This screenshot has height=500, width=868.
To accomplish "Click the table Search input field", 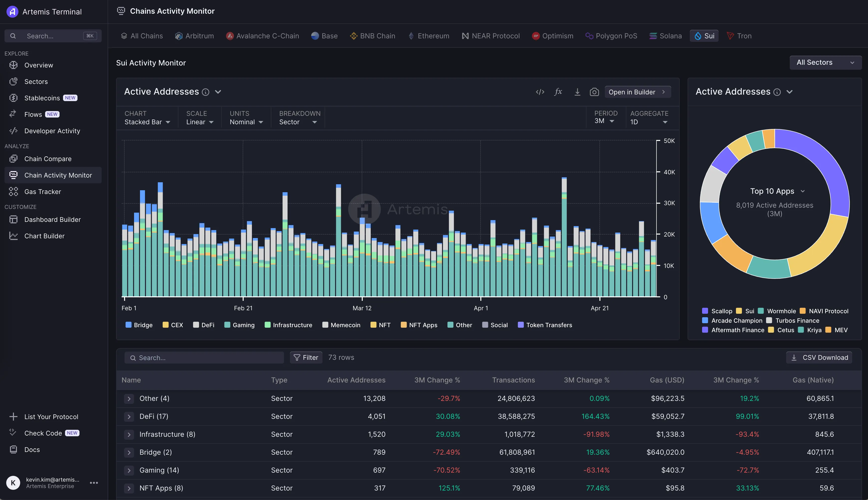I will coord(204,358).
